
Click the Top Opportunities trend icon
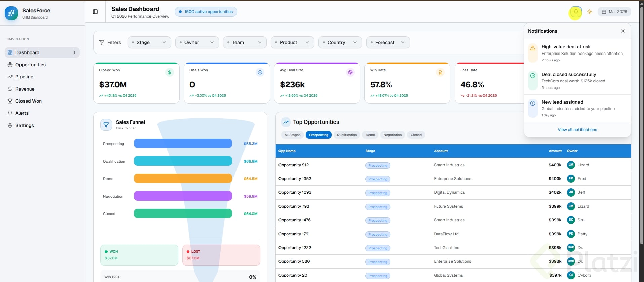coord(286,122)
